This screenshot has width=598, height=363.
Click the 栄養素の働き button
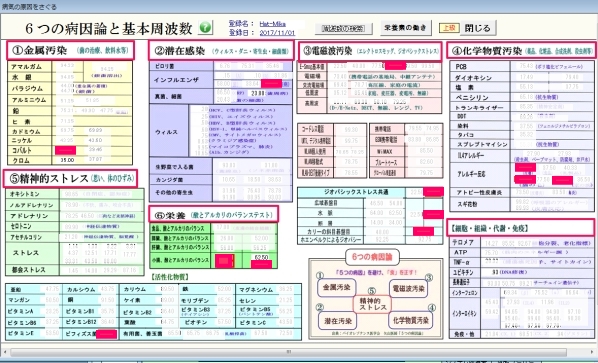406,28
